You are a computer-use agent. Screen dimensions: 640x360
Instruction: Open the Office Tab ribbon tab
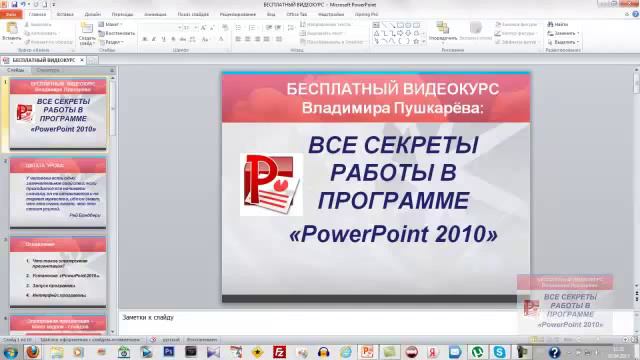click(x=297, y=14)
